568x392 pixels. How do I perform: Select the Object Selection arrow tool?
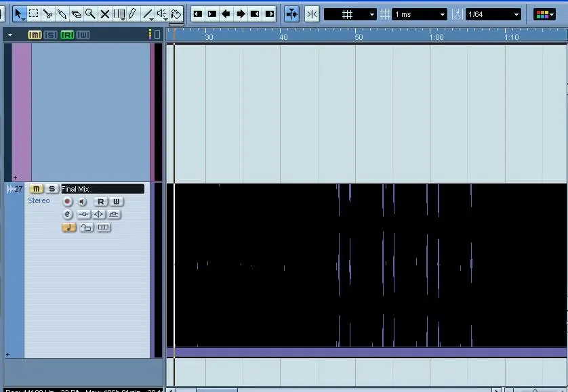(x=19, y=14)
